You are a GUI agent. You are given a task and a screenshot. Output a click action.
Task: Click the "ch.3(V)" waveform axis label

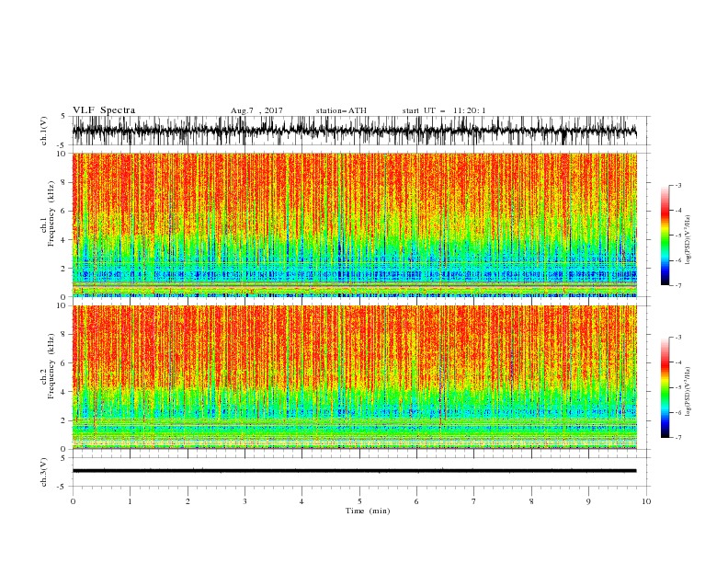44,472
